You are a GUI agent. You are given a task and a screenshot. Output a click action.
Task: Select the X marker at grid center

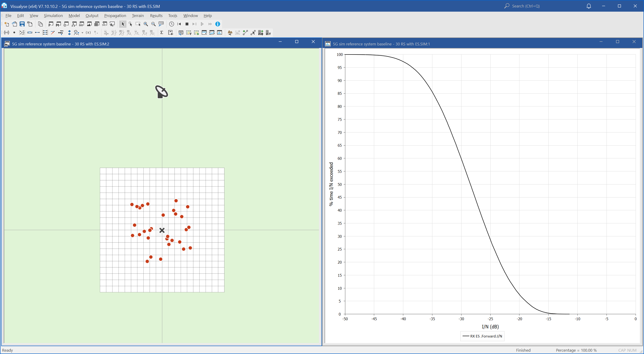click(162, 230)
